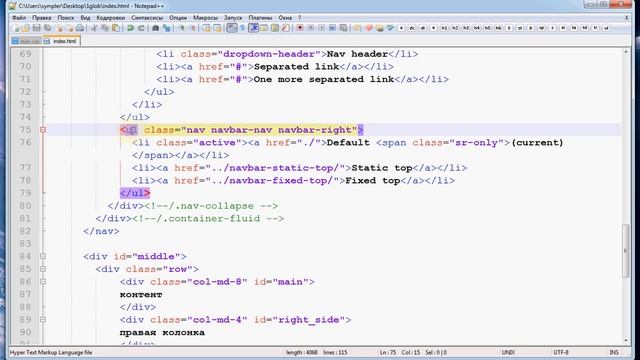
Task: Click closing </nav> tag on line 82
Action: 101,231
